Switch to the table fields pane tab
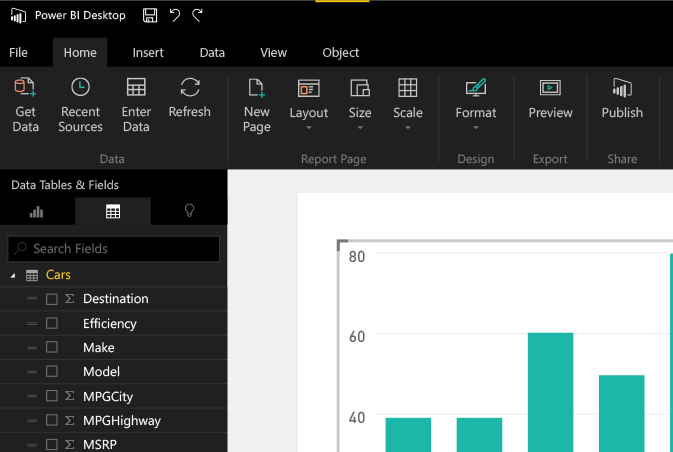 pyautogui.click(x=113, y=212)
